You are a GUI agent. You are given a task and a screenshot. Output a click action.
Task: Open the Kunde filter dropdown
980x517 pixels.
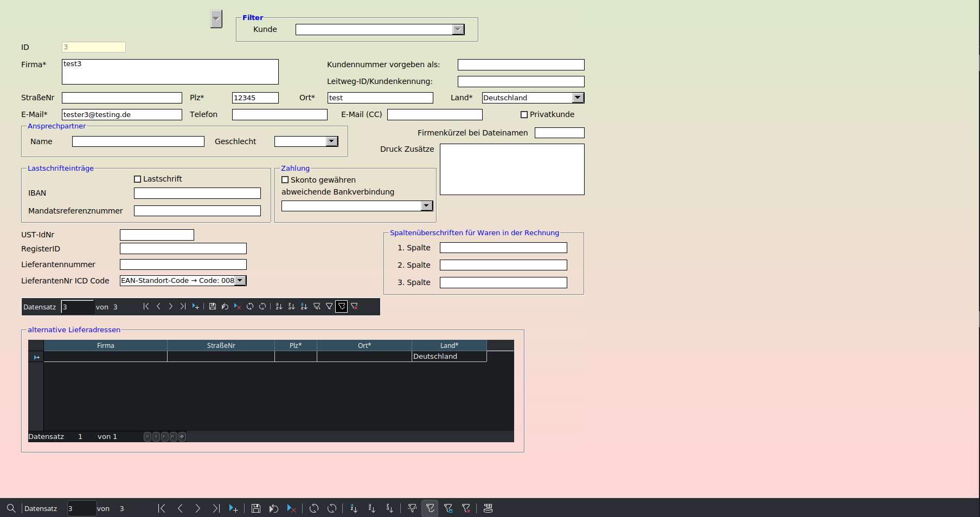(458, 29)
